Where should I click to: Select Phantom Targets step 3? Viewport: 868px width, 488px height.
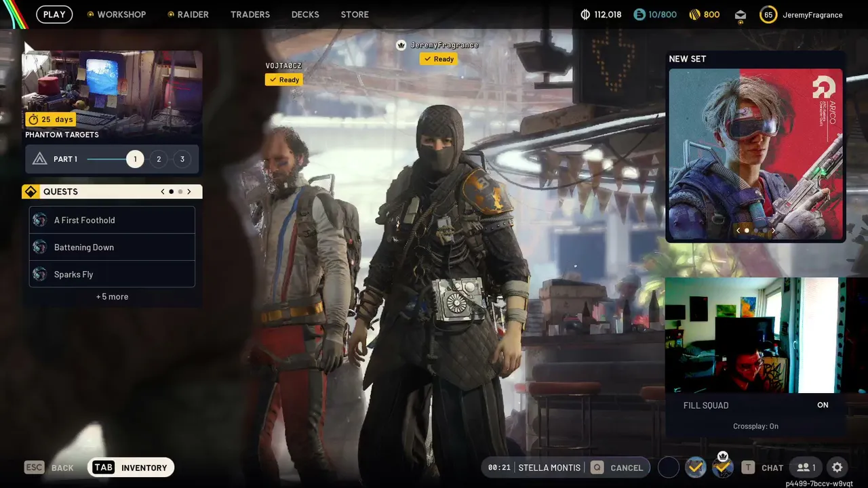182,159
